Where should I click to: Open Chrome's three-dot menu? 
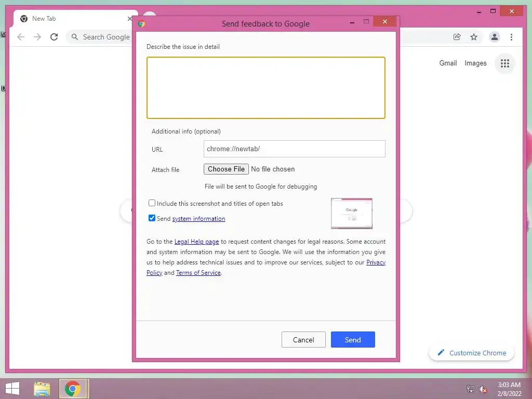[511, 37]
